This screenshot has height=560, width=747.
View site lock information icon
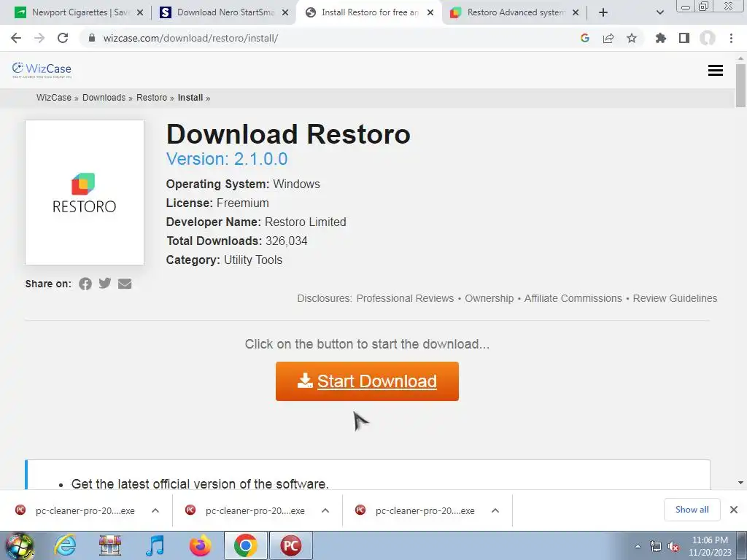(x=92, y=38)
